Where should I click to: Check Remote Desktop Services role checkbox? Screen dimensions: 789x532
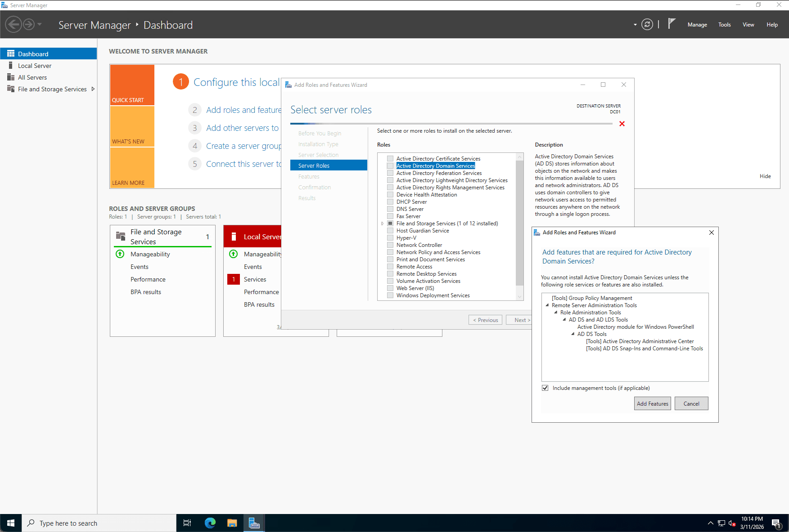(x=390, y=274)
